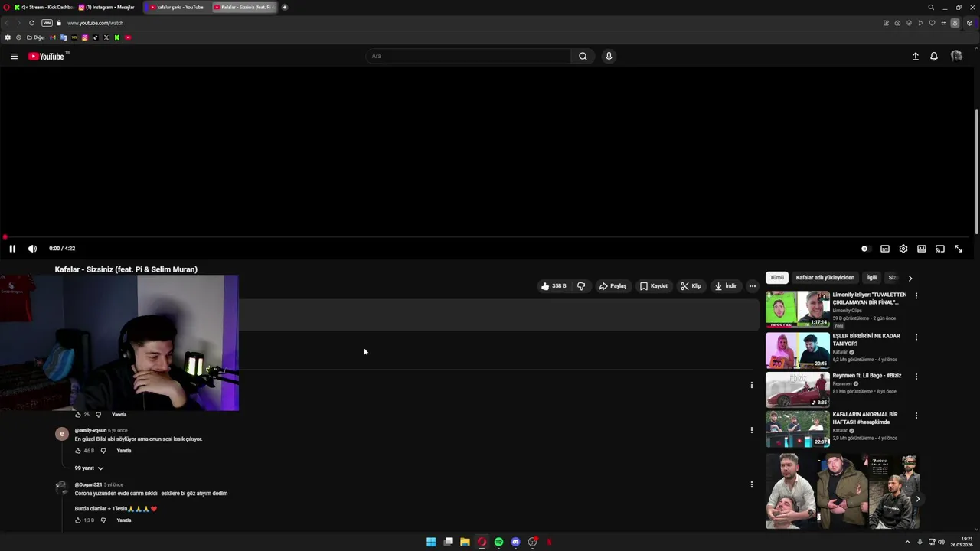Switch to the kafalar şarkı YouTube tab
This screenshot has width=980, height=551.
click(x=177, y=7)
